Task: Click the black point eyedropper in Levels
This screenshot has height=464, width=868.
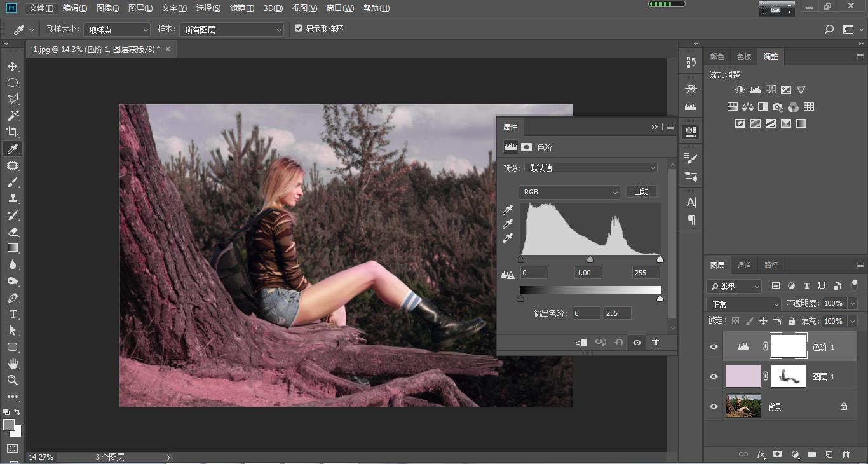Action: (x=508, y=210)
